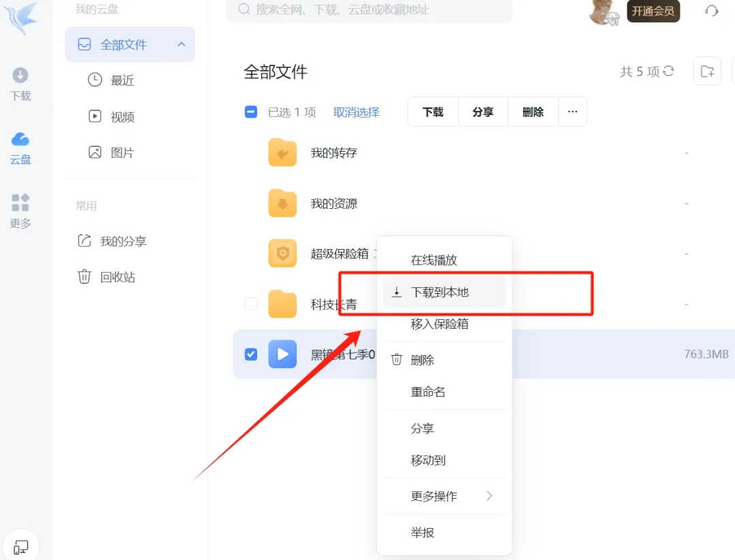The image size is (735, 560).
Task: Select 重命名 from the context menu
Action: [x=428, y=392]
